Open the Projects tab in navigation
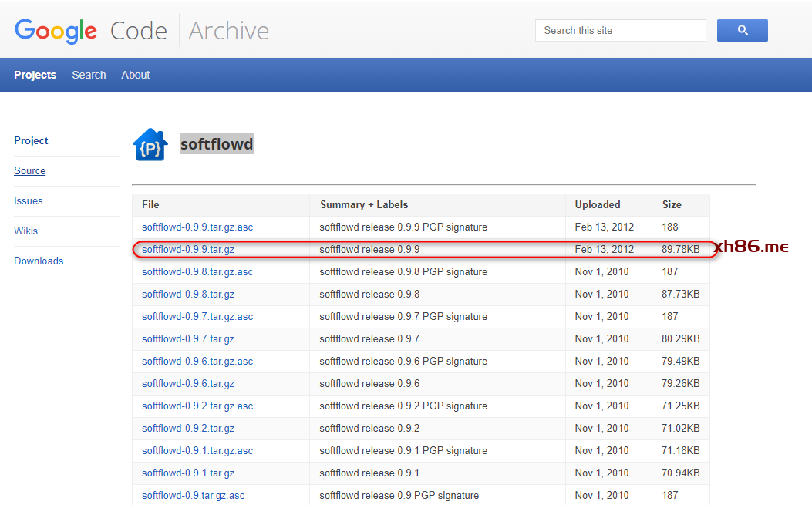Image resolution: width=812 pixels, height=505 pixels. [x=35, y=75]
